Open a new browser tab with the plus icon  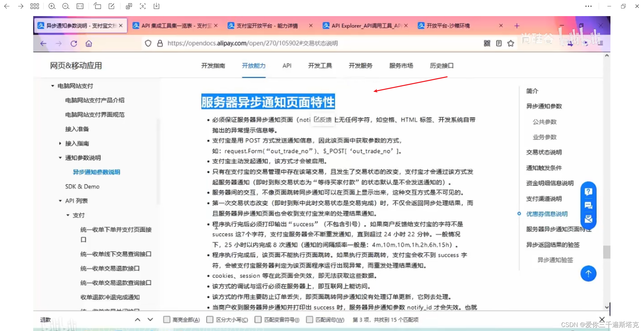tap(517, 26)
